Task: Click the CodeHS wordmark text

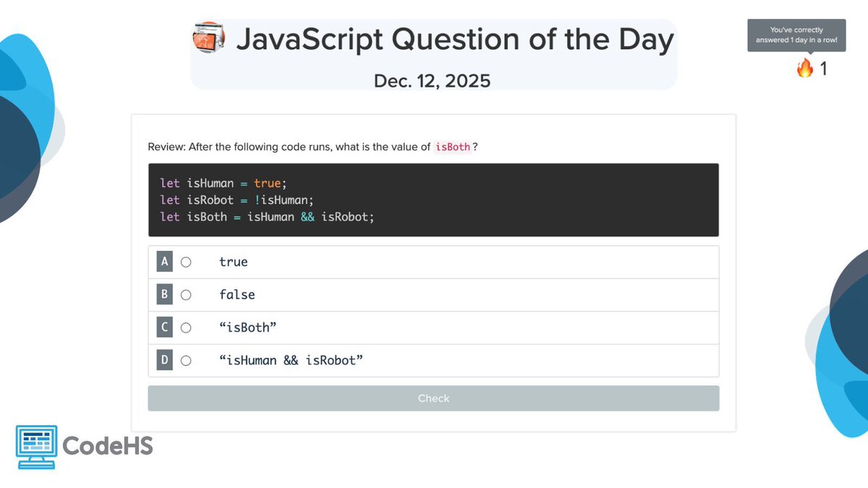Action: (x=108, y=445)
